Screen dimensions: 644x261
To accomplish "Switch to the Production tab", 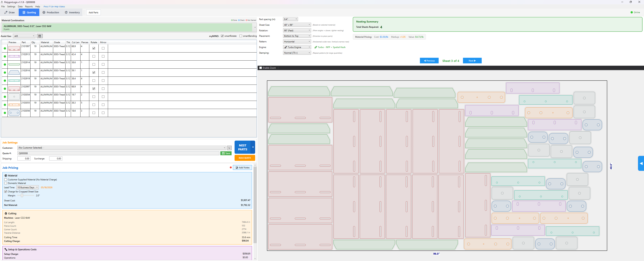I will point(51,13).
